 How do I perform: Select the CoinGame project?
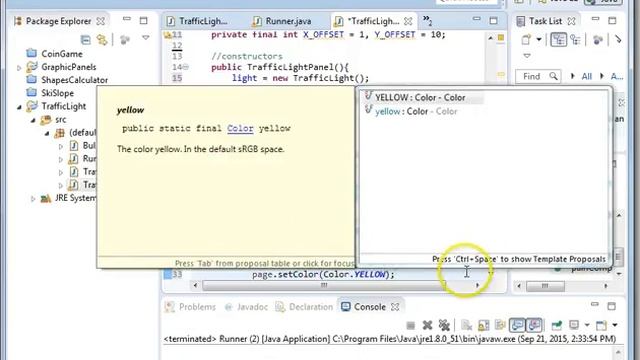coord(62,54)
